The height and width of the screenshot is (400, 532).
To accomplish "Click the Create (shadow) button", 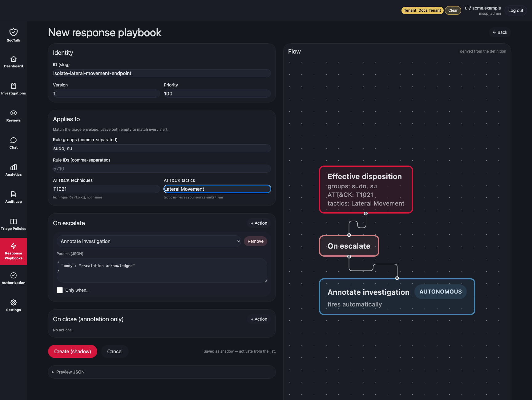I will (x=73, y=351).
